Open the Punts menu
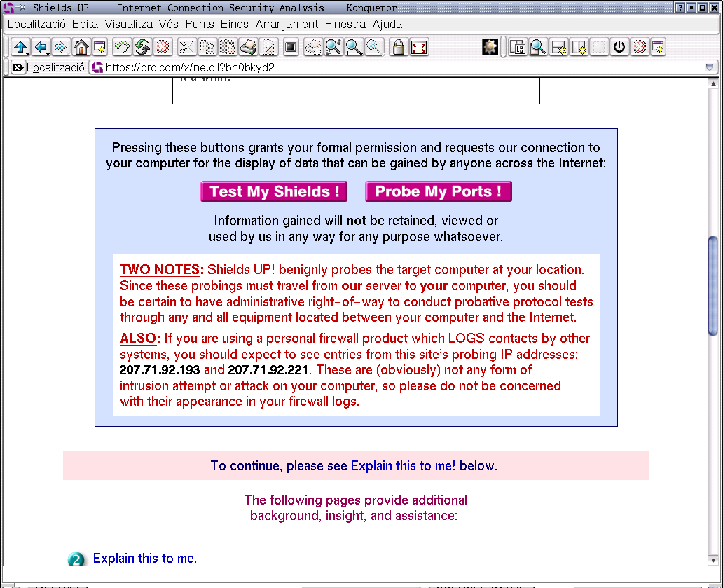Viewport: 723px width, 588px height. [200, 25]
